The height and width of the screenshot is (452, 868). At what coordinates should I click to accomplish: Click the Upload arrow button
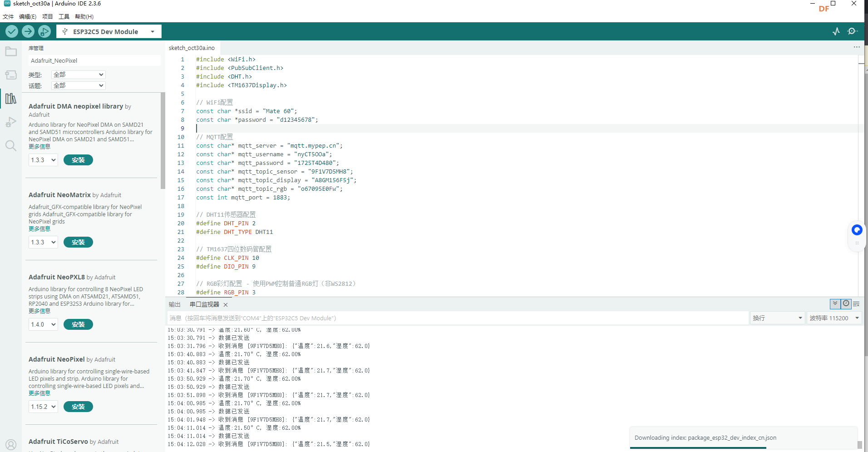28,31
